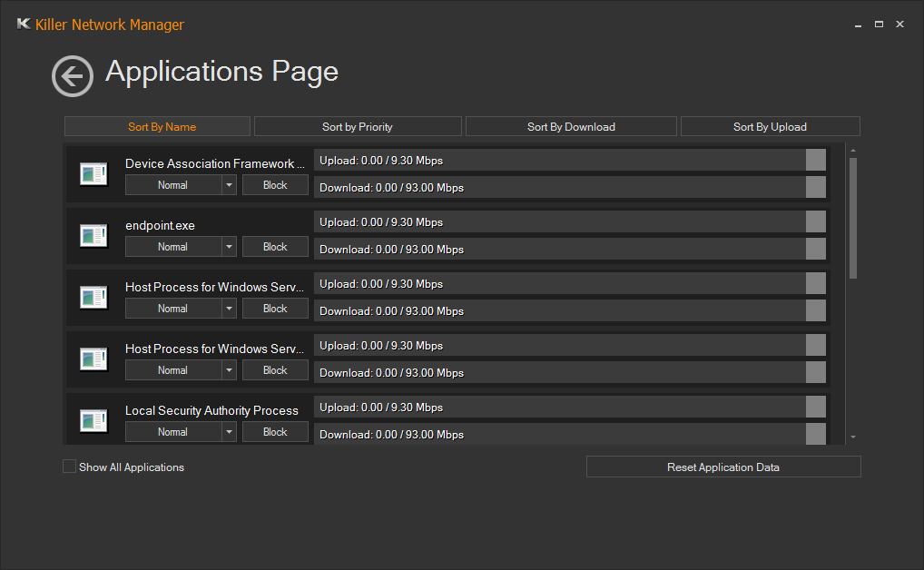
Task: Click the back arrow icon
Action: pyautogui.click(x=73, y=76)
